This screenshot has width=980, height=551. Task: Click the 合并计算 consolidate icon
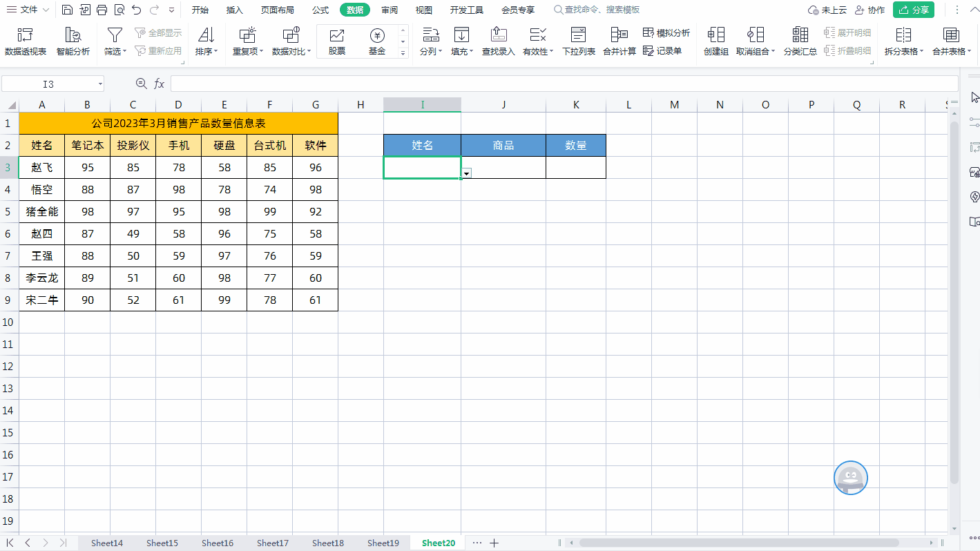tap(619, 42)
